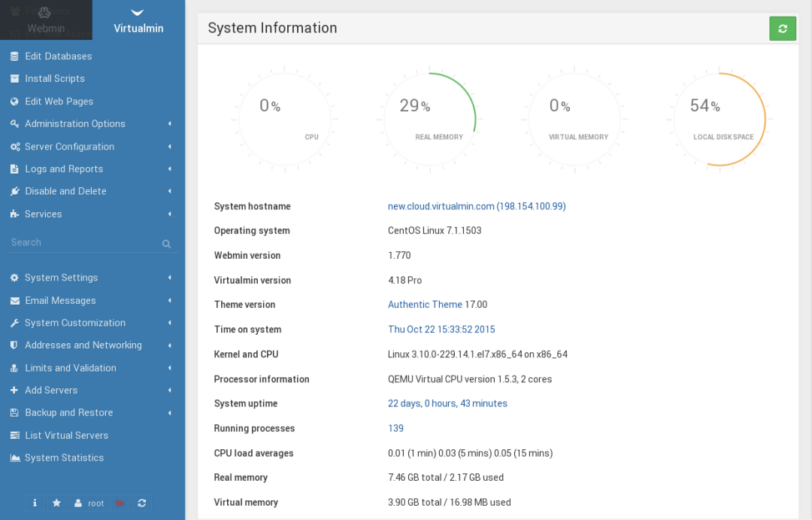Click the search magnifier icon
Screen dimensions: 812x520
166,244
